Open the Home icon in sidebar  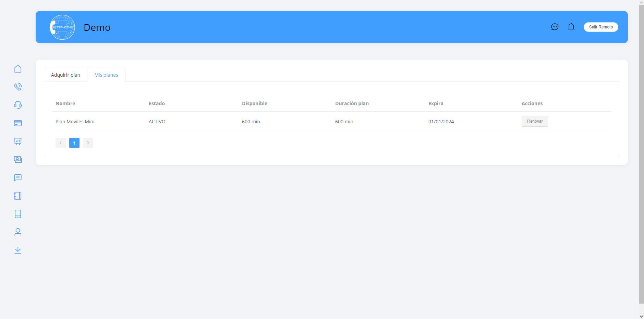[x=18, y=69]
